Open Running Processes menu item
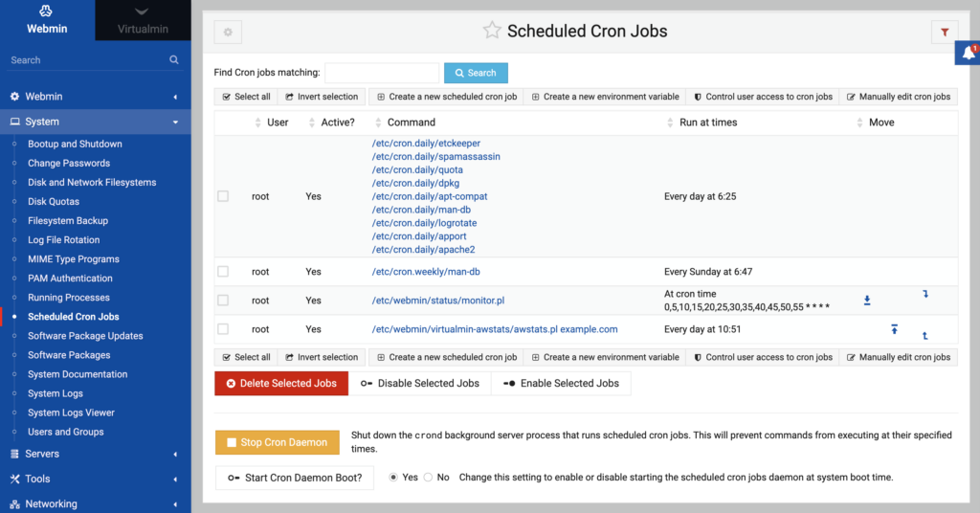 click(69, 298)
